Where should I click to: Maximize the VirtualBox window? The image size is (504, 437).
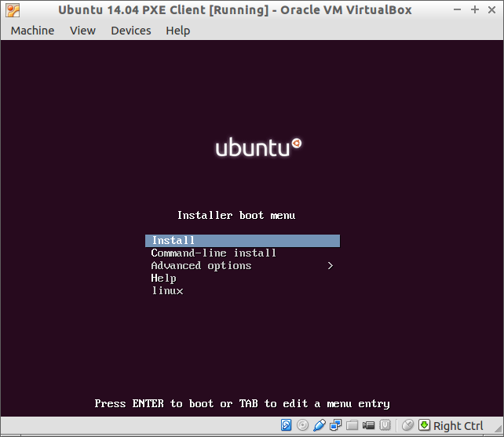pyautogui.click(x=475, y=9)
